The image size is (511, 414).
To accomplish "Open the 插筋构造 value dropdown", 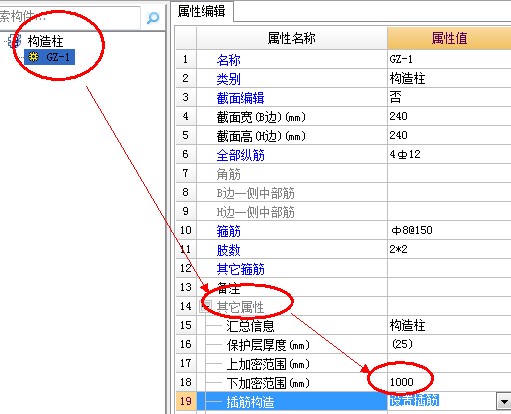I will (x=504, y=402).
